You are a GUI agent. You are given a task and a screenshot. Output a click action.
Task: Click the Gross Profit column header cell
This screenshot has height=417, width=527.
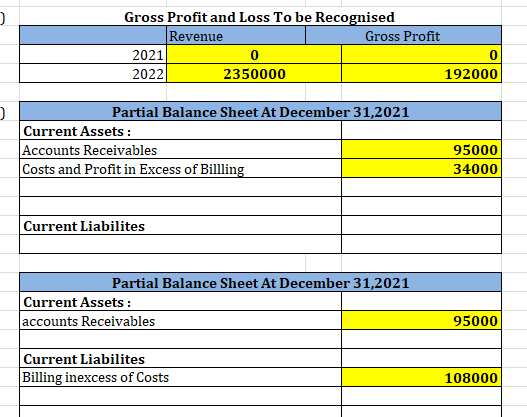[x=403, y=35]
